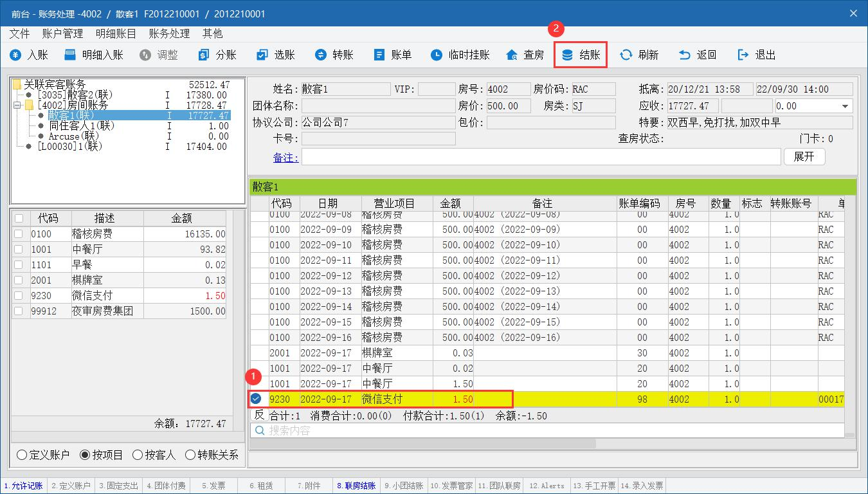868x494 pixels.
Task: Click the detail table horizontal scrollbar
Action: point(423,444)
